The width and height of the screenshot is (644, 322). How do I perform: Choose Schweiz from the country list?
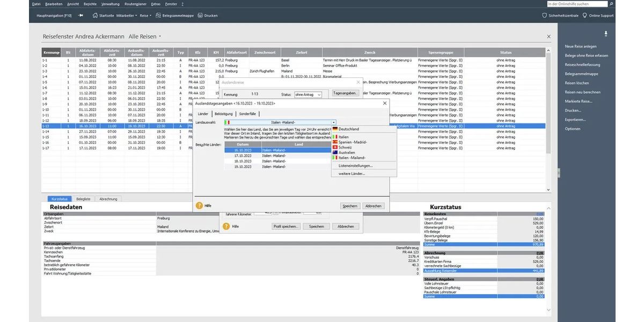tap(345, 147)
